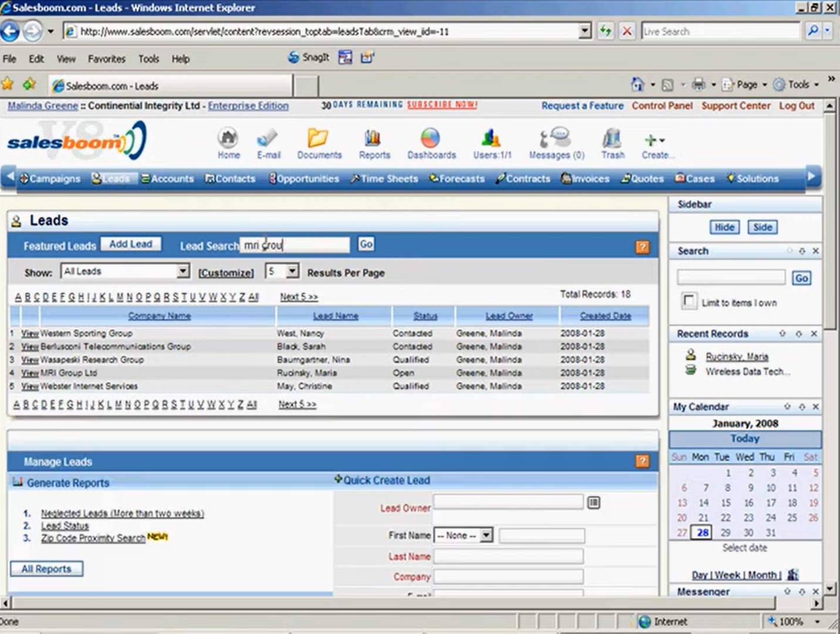Screen dimensions: 840x634
Task: Open the First Name salutation dropdown
Action: tap(486, 535)
